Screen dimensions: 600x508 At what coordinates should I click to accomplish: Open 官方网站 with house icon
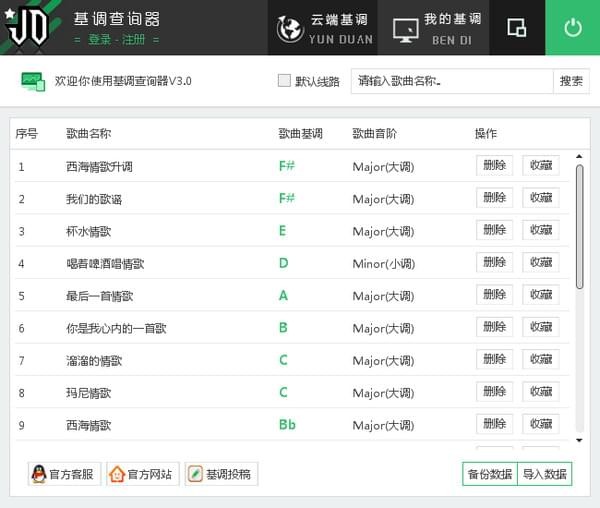141,474
